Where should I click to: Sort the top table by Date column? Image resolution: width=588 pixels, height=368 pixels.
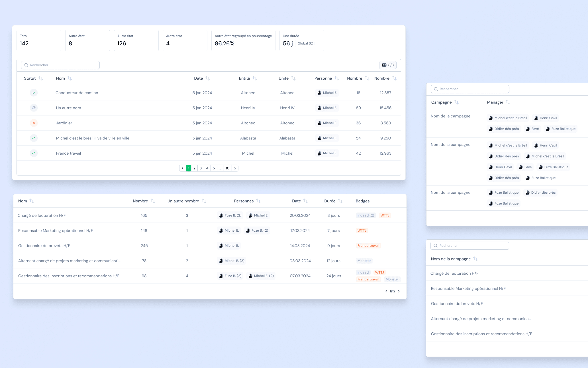point(207,78)
